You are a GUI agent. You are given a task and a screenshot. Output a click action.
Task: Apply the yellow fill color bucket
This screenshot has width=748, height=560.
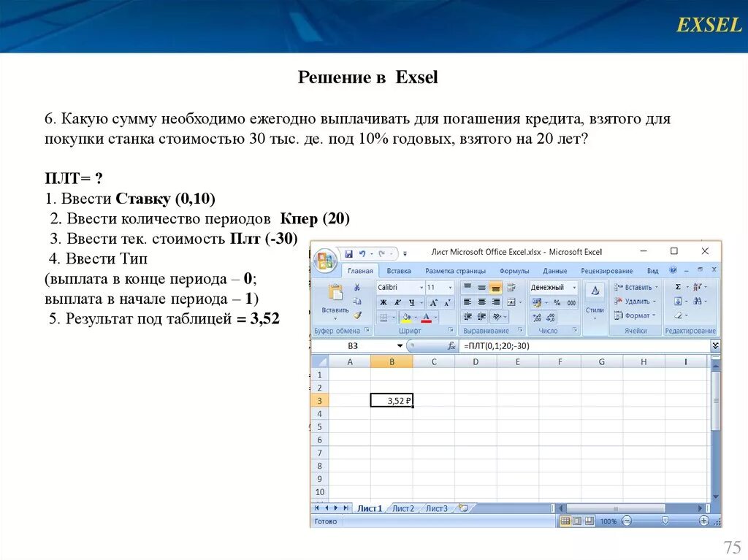[x=406, y=317]
